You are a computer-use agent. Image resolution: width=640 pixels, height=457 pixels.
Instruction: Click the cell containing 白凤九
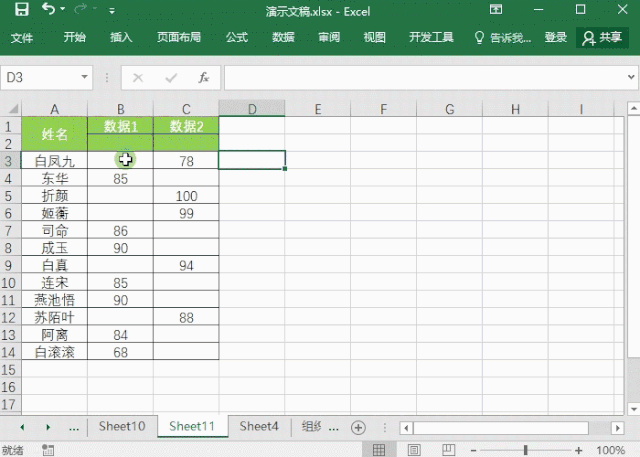pos(54,161)
